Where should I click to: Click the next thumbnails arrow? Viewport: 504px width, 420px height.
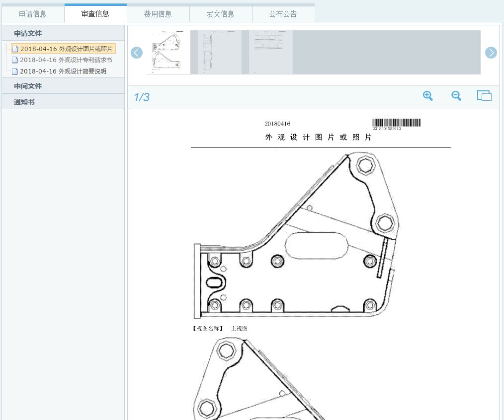pos(491,53)
